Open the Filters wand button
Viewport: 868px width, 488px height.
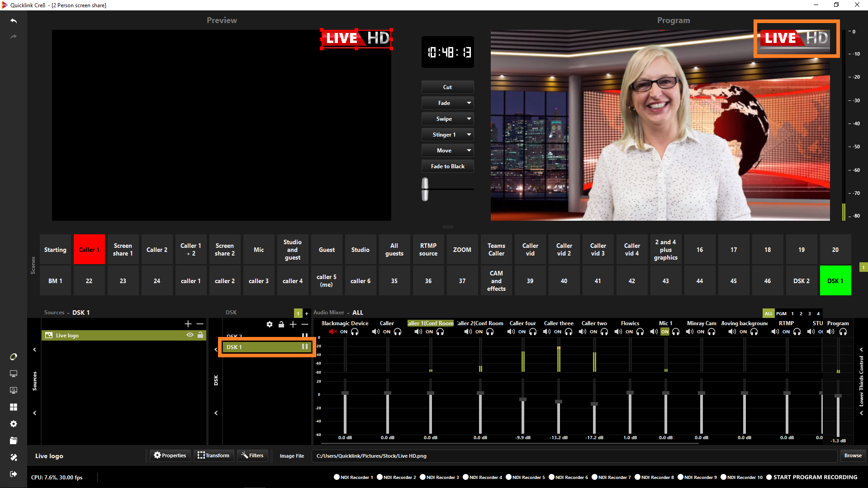tap(252, 455)
